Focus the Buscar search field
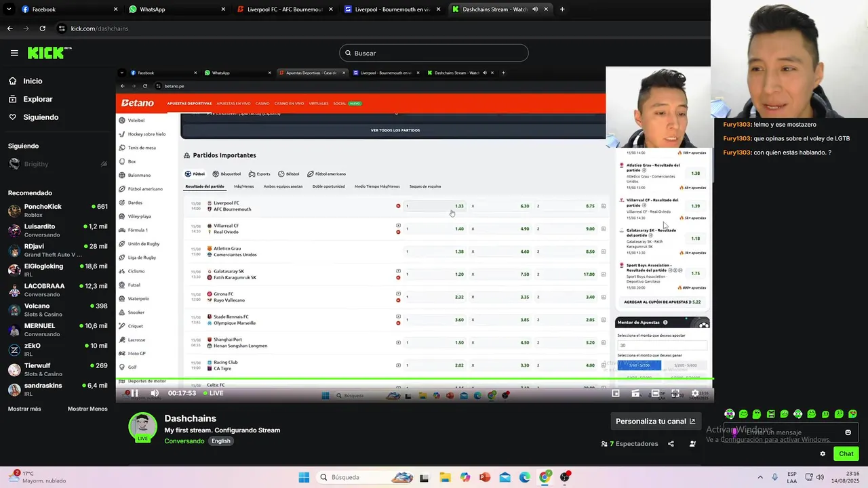The width and height of the screenshot is (868, 488). 434,53
